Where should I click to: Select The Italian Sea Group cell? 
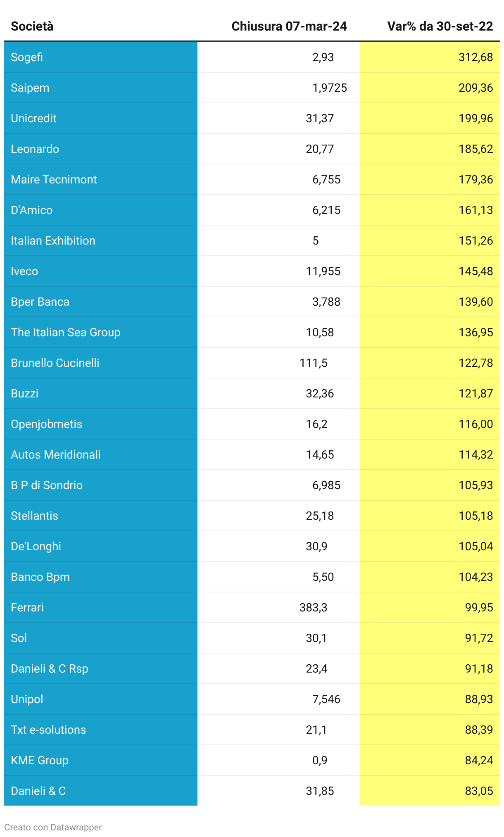[x=65, y=332]
